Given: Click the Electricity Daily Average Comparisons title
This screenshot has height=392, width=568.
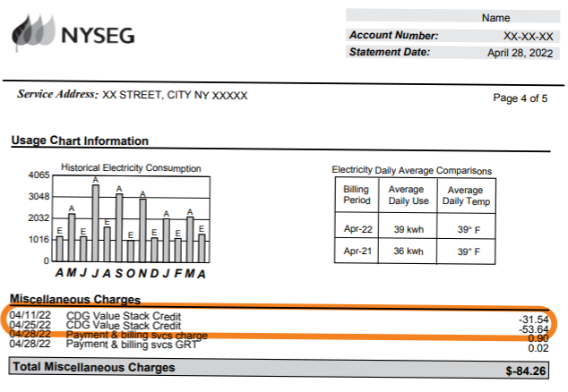Looking at the screenshot, I should pyautogui.click(x=411, y=170).
